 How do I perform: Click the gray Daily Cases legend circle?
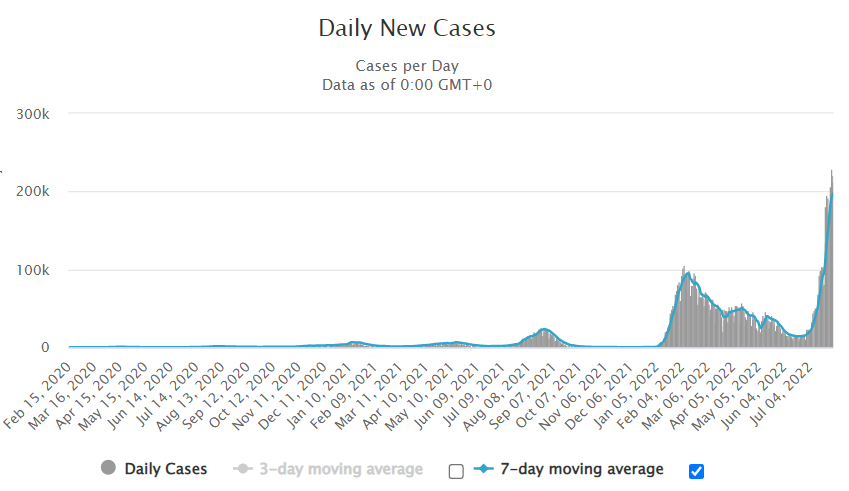[108, 468]
